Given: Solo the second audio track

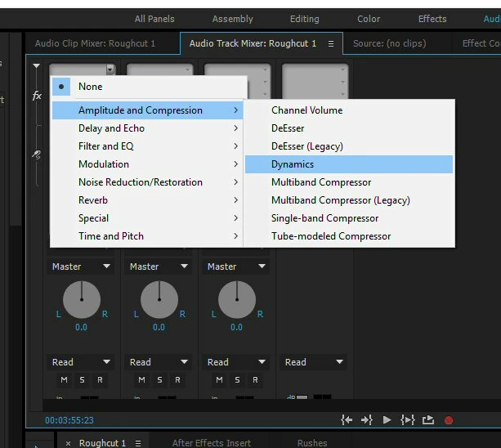Looking at the screenshot, I should [x=159, y=379].
